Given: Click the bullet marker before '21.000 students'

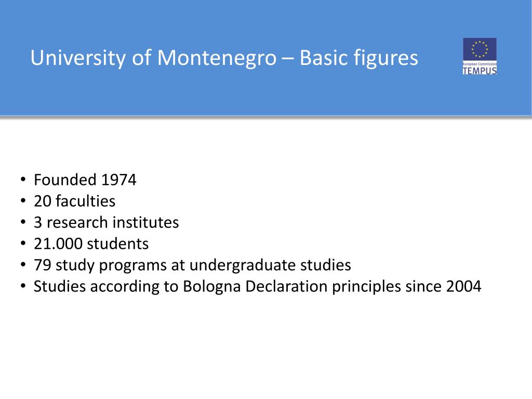Looking at the screenshot, I should click(x=23, y=243).
